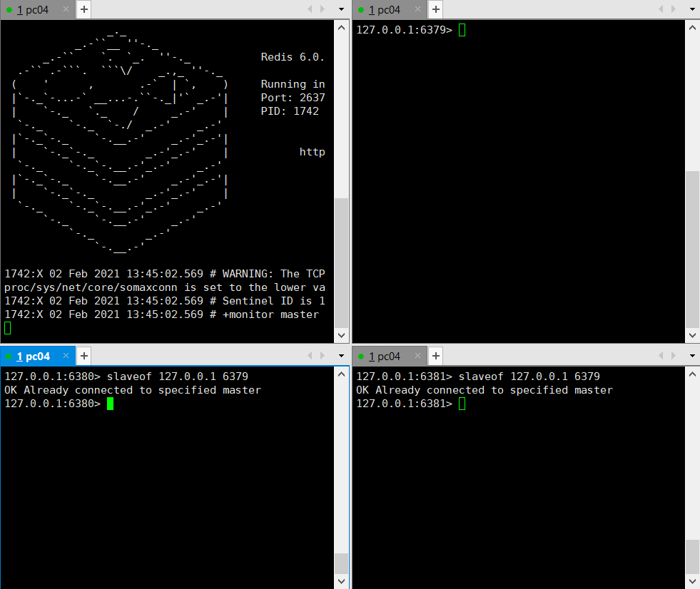
Task: Click the '+monitor master' log line
Action: click(161, 314)
